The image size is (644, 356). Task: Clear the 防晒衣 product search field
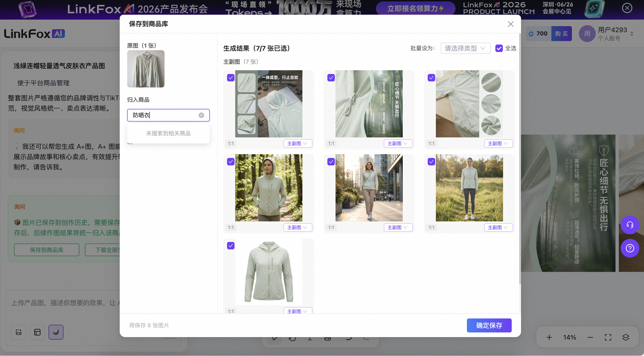pyautogui.click(x=201, y=115)
